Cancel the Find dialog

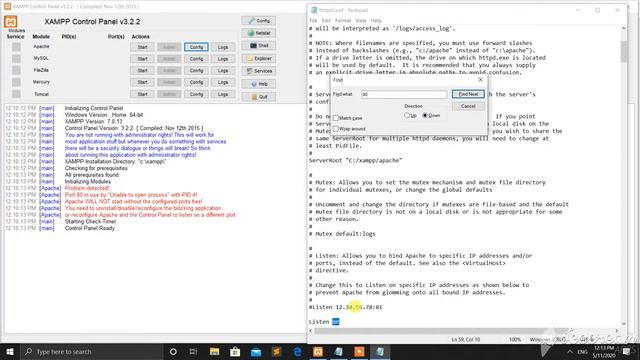pos(468,106)
